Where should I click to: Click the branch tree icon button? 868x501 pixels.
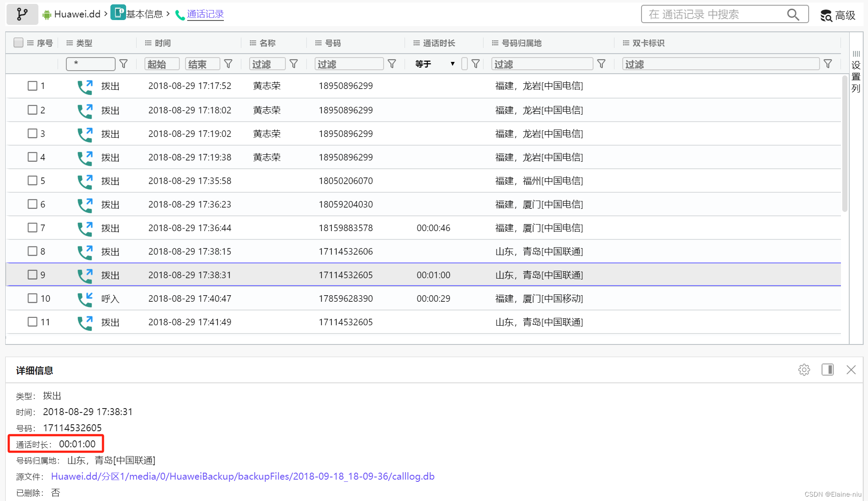coord(22,14)
